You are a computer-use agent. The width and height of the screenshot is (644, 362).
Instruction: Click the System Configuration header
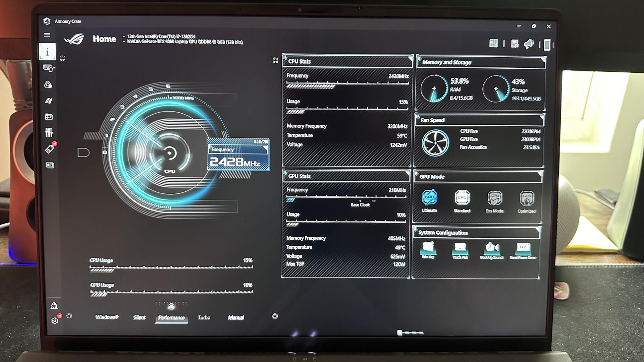476,233
